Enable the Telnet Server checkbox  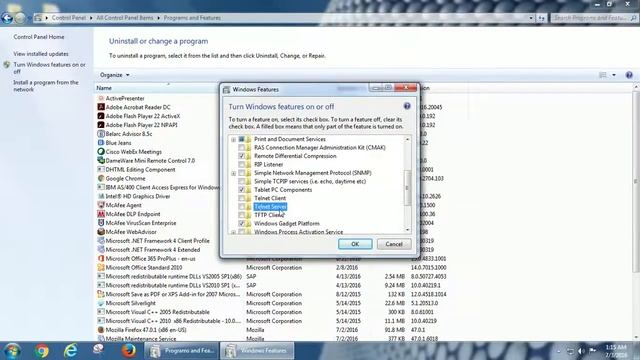242,207
